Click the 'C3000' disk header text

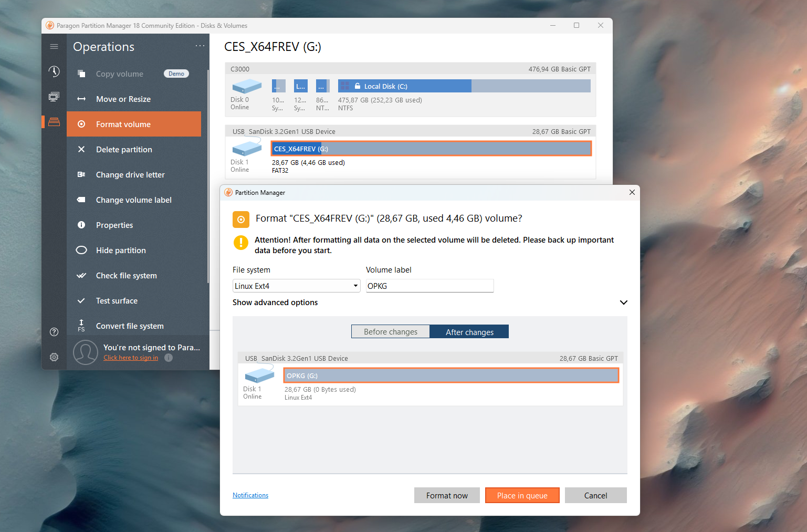[x=240, y=69]
